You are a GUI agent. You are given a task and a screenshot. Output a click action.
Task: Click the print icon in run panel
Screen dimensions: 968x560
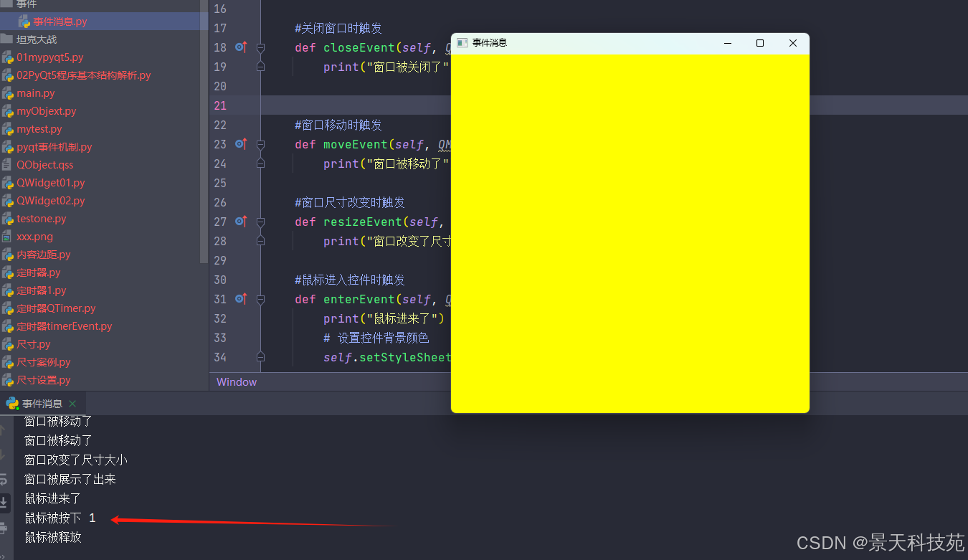pos(4,528)
